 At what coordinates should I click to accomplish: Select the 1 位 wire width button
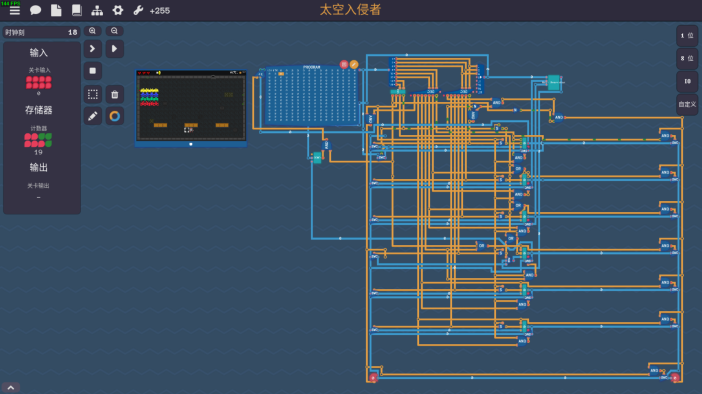click(687, 35)
